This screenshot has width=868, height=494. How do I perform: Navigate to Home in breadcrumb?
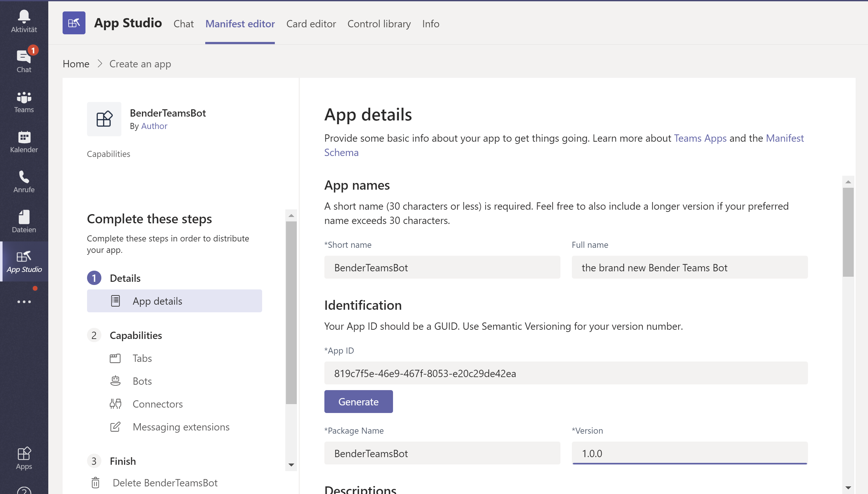[76, 64]
